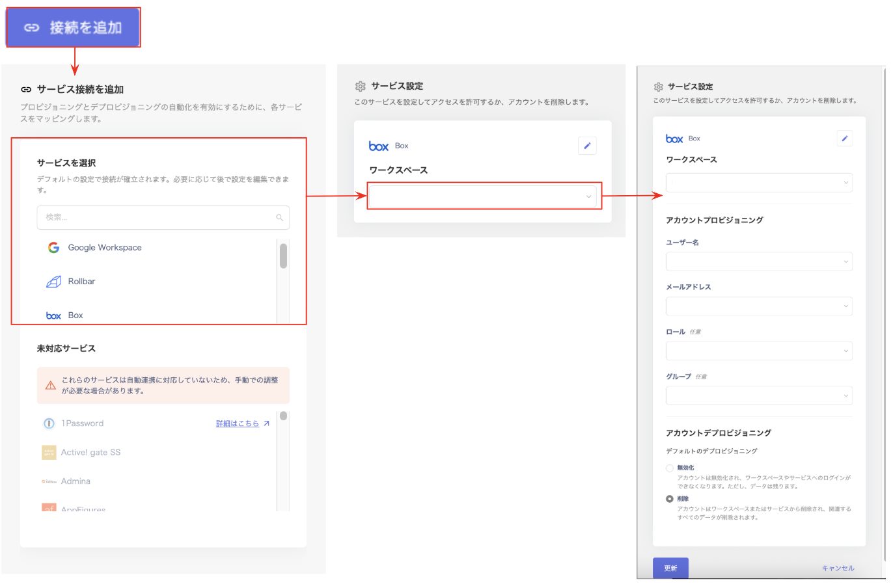The width and height of the screenshot is (893, 588).
Task: Select the 無効化 radio button
Action: pos(670,468)
